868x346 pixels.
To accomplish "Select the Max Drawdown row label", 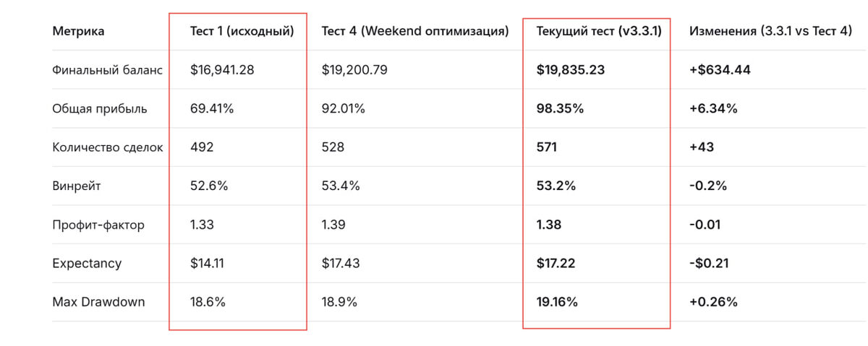I will point(98,302).
